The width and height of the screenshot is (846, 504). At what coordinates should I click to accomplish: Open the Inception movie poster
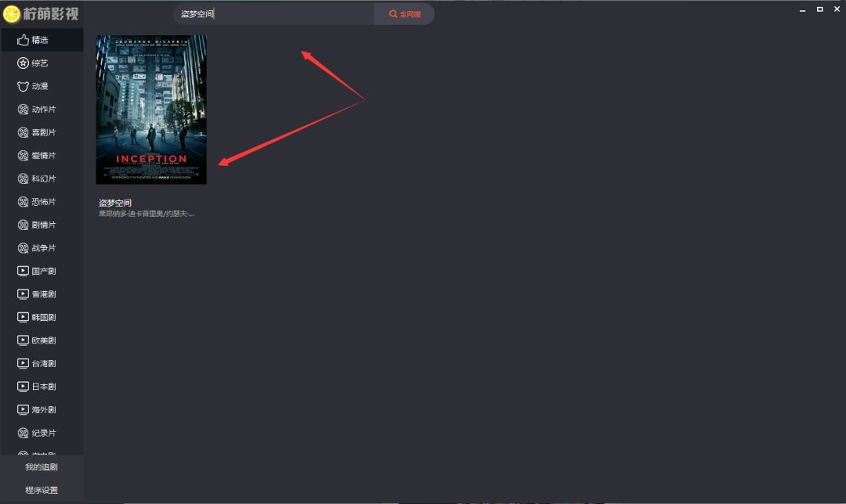click(151, 110)
